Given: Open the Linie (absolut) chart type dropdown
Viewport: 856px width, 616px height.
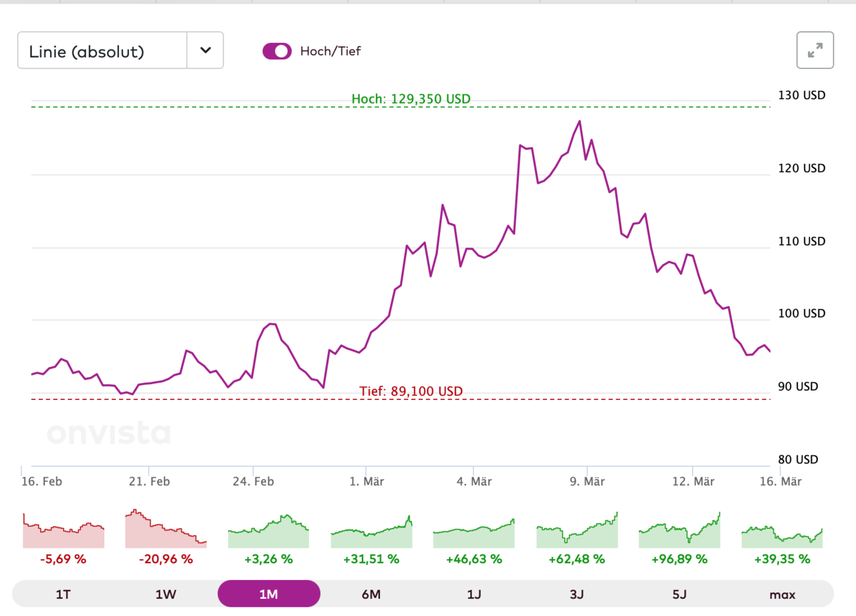Looking at the screenshot, I should tap(102, 51).
